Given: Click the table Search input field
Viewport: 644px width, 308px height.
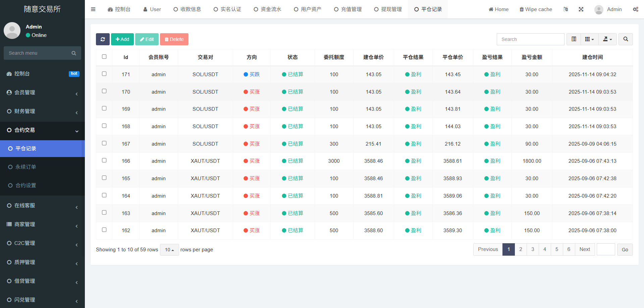Looking at the screenshot, I should coord(530,39).
